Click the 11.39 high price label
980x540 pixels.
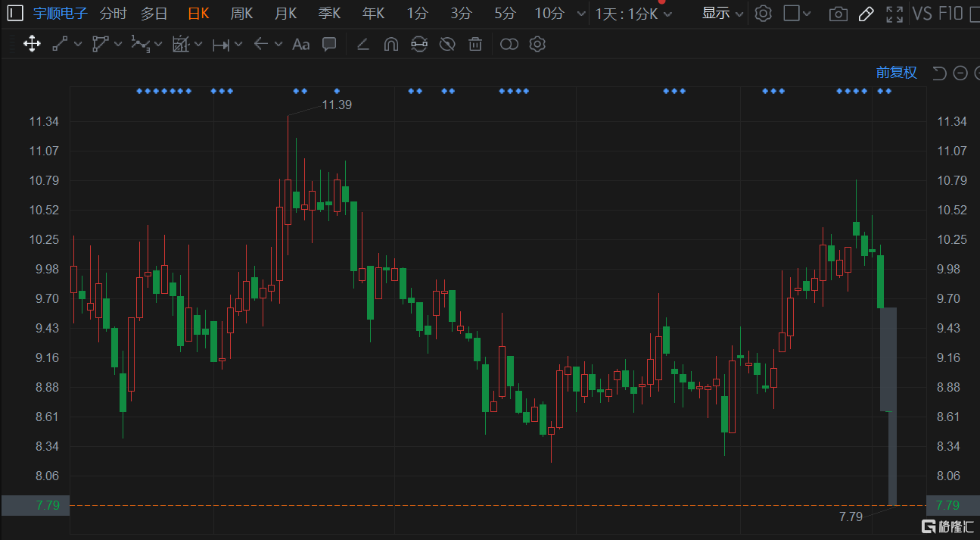coord(337,105)
